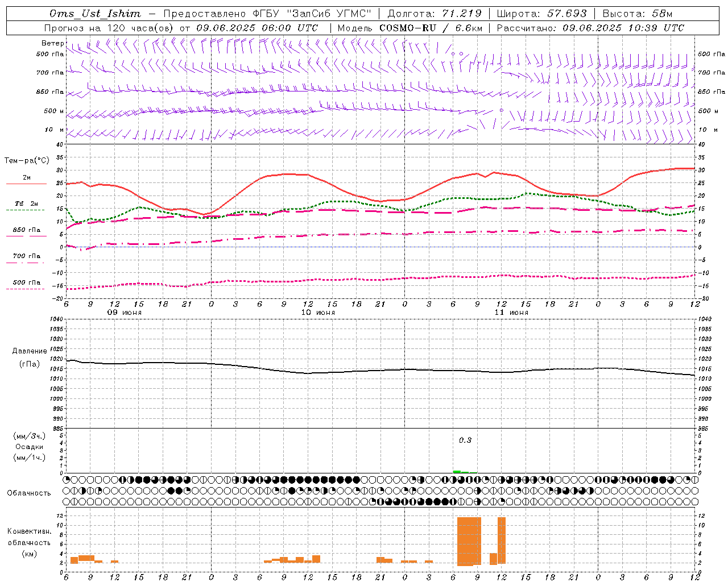Click the (мм/3ч.) unit label
728x582 pixels.
pyautogui.click(x=30, y=436)
